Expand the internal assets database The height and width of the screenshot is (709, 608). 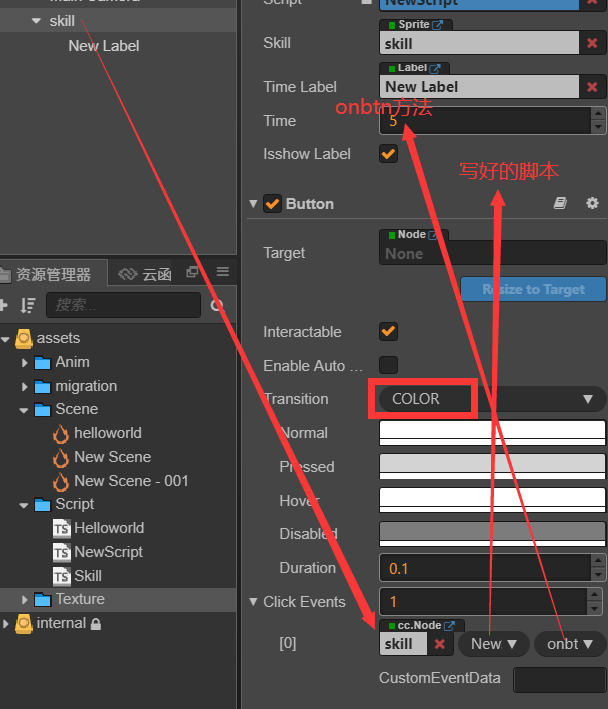tap(5, 624)
